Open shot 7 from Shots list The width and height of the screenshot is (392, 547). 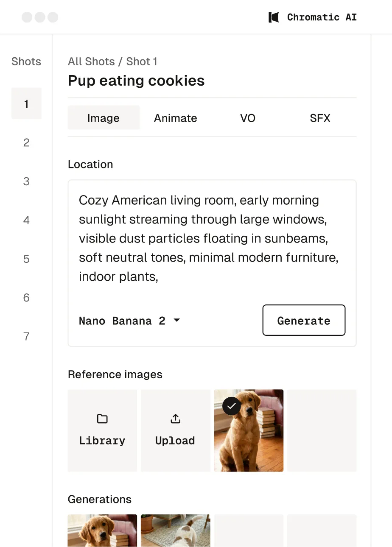[x=26, y=336]
